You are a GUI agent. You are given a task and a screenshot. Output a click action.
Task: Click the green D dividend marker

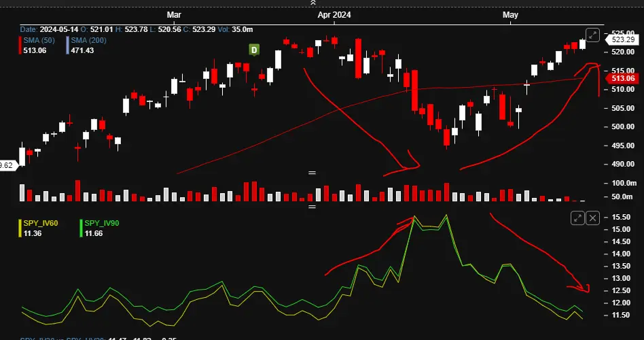tap(254, 50)
